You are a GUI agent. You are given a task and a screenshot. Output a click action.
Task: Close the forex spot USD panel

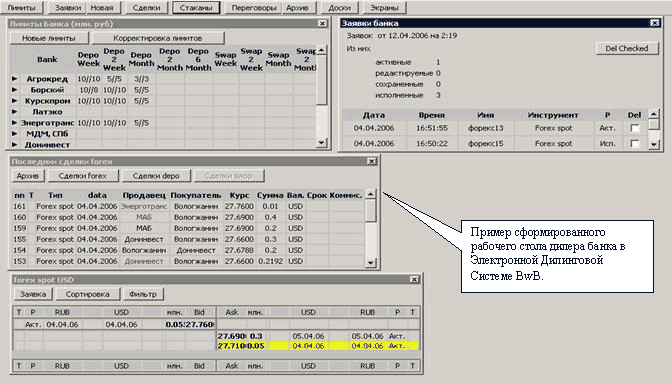pyautogui.click(x=414, y=279)
